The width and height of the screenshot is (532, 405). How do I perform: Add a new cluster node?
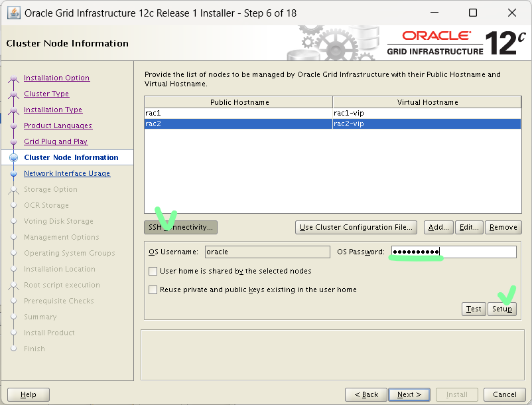[438, 227]
